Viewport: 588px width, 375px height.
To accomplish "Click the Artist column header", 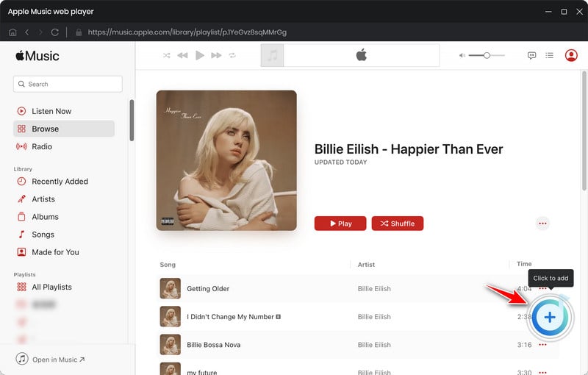I will click(x=366, y=265).
